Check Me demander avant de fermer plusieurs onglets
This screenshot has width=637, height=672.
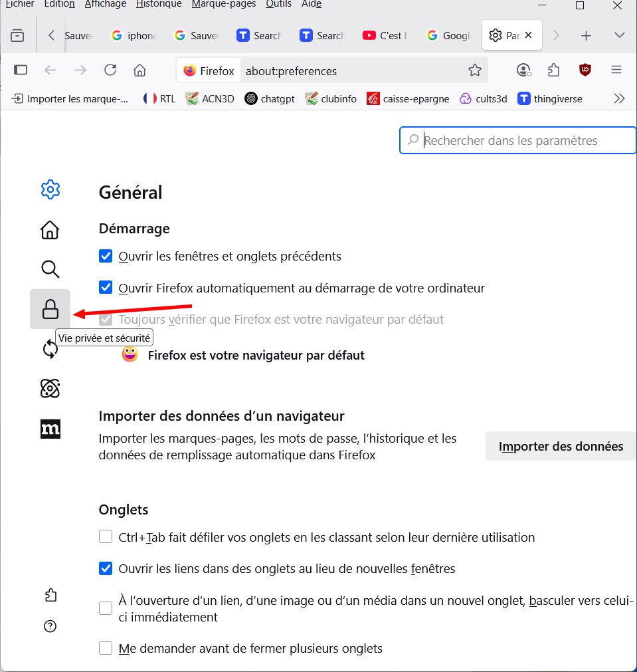pyautogui.click(x=106, y=648)
